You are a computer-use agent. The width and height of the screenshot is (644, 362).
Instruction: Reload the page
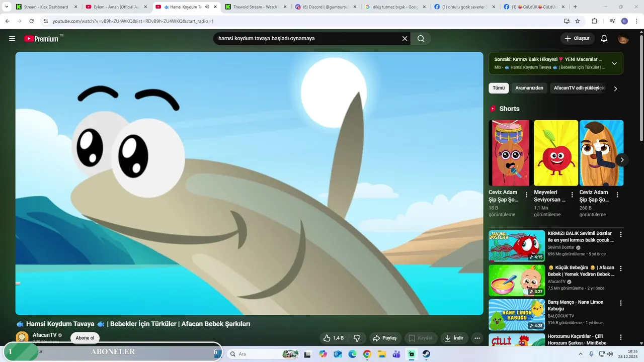[31, 21]
